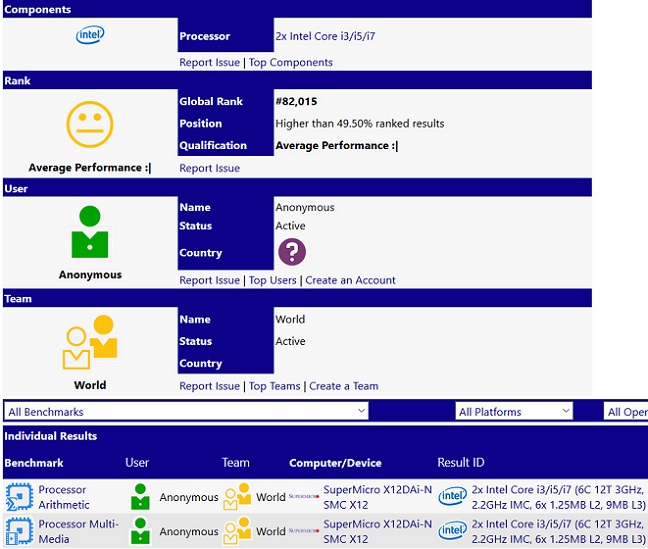Click Intel logo in Processor Multi-Media row
The height and width of the screenshot is (549, 648).
pyautogui.click(x=453, y=530)
